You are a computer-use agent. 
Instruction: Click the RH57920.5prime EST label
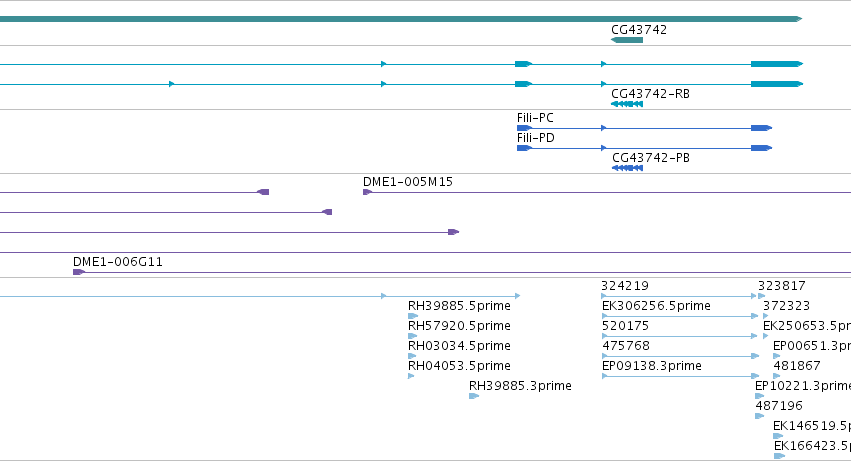click(x=459, y=326)
